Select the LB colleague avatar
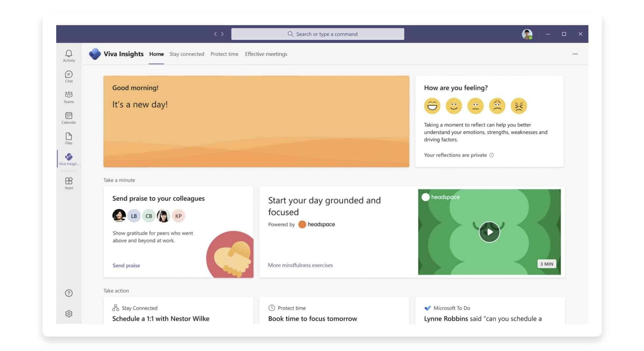Screen dimensions: 644x351 (x=134, y=216)
